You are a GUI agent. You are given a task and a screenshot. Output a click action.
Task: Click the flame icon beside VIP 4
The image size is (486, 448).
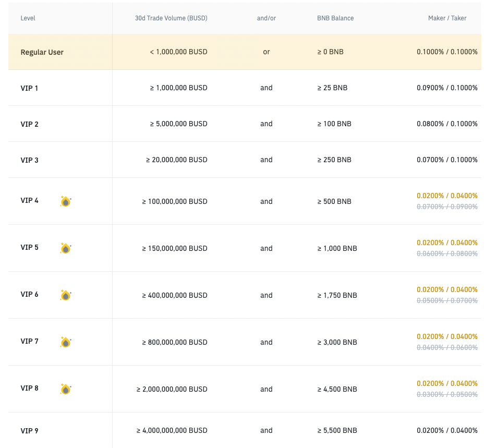pos(66,201)
